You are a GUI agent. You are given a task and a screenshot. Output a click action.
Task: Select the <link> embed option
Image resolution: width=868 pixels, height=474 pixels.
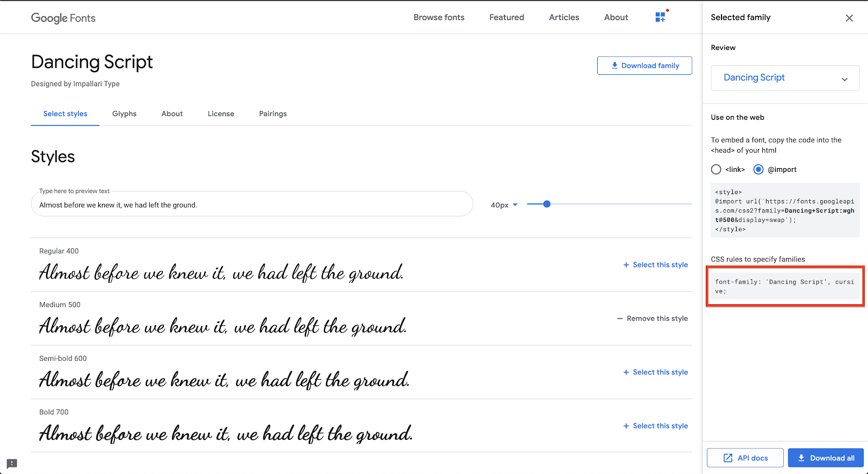[716, 170]
